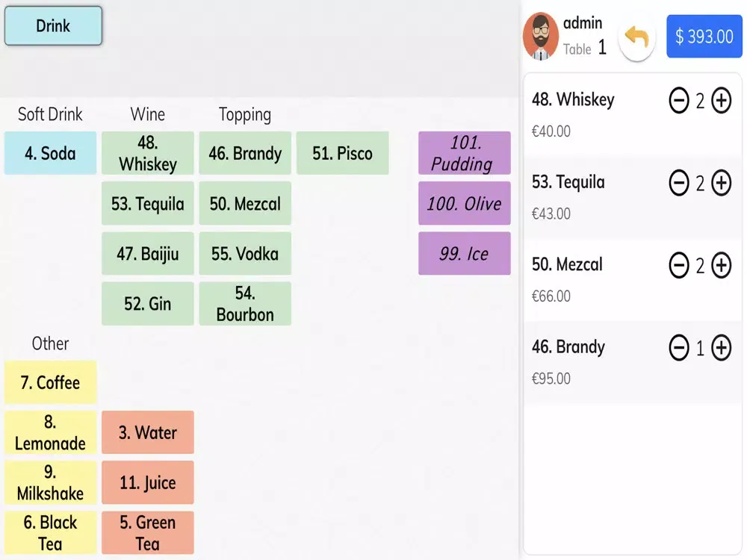Choose the 51. Pisco item
The image size is (747, 560).
coord(342,153)
